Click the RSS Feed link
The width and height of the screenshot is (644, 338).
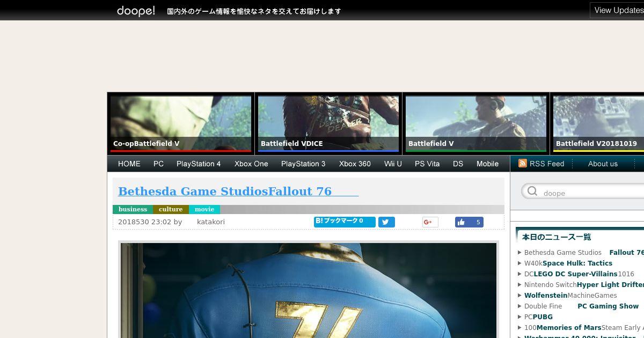coord(547,164)
